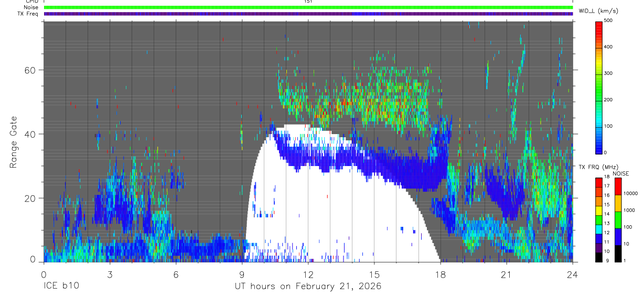644x297 pixels.
Task: Click the 18 hour tick label
Action: tap(441, 275)
